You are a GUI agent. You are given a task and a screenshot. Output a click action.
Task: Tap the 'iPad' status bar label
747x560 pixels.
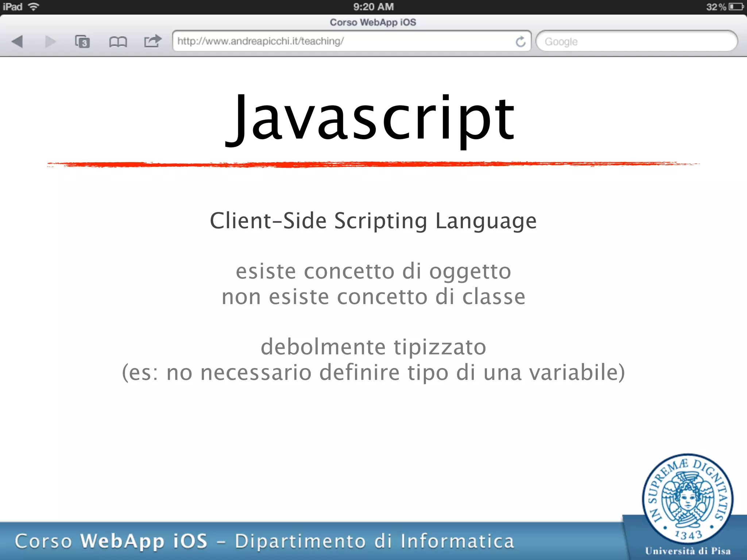click(x=12, y=7)
